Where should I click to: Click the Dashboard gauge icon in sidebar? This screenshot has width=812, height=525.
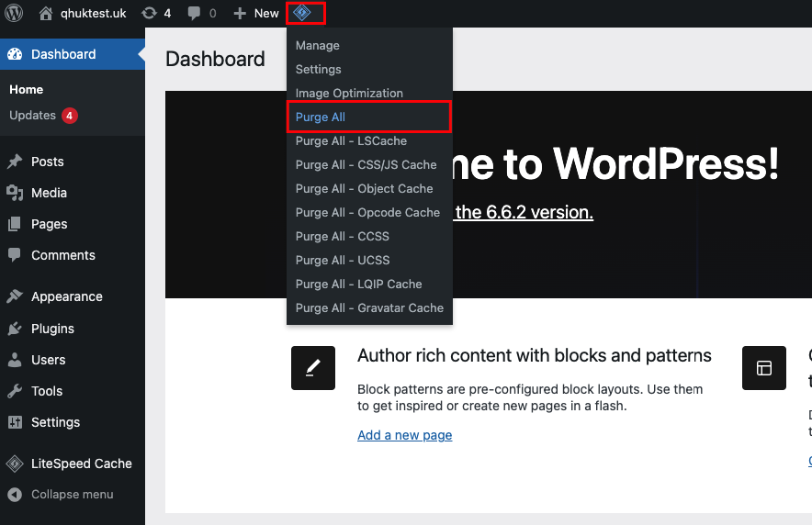pos(15,54)
